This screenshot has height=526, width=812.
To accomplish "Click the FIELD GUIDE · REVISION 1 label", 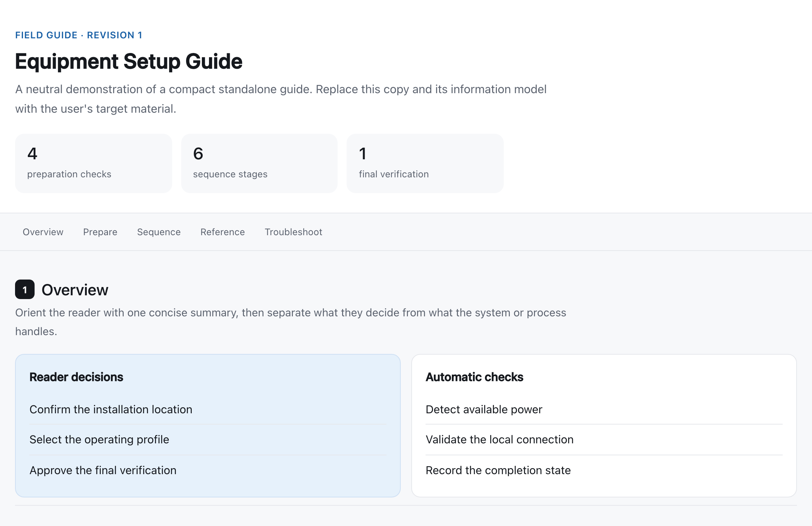I will point(79,35).
